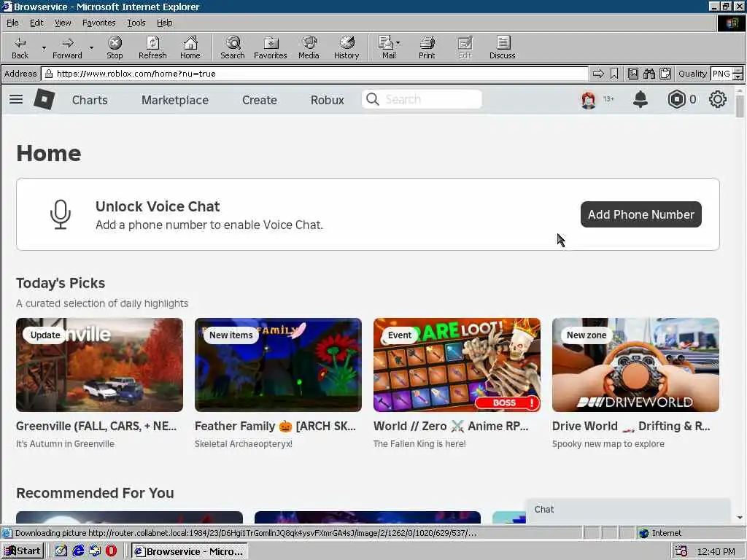
Task: Click the Quality PNG field
Action: (x=721, y=74)
